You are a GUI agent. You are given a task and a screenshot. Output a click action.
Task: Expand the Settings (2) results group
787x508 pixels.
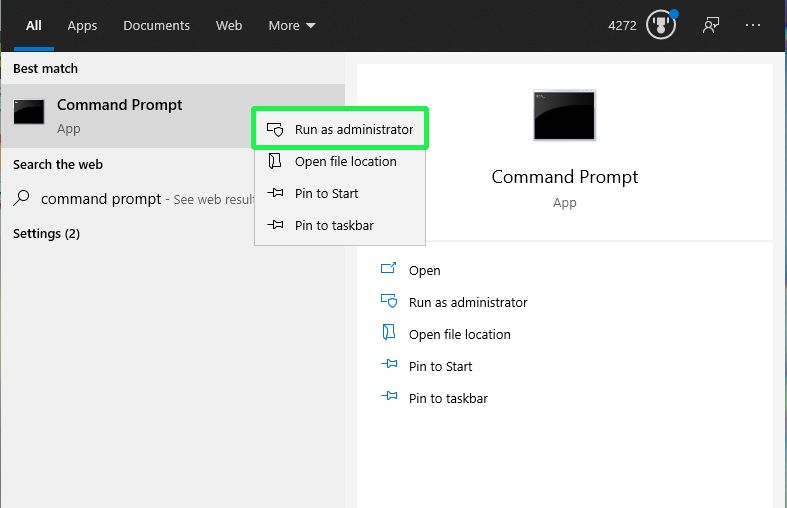tap(46, 234)
